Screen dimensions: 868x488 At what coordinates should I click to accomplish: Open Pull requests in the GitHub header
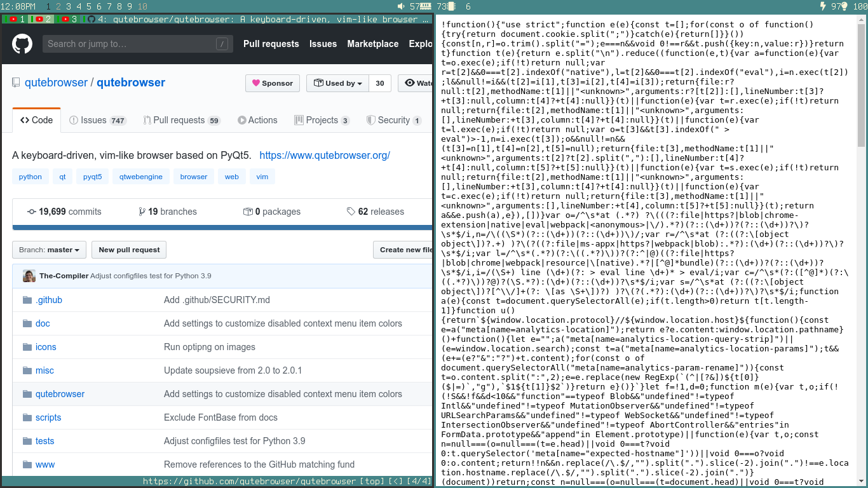[x=271, y=44]
